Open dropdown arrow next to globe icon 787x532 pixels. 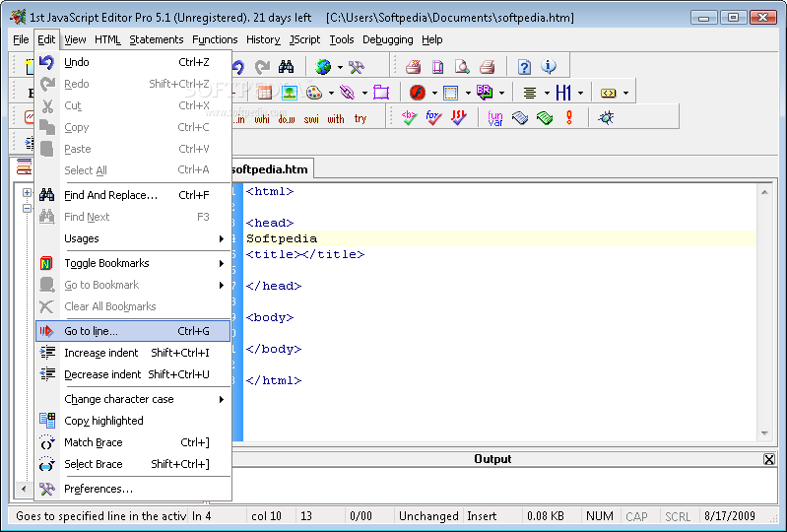coord(340,67)
